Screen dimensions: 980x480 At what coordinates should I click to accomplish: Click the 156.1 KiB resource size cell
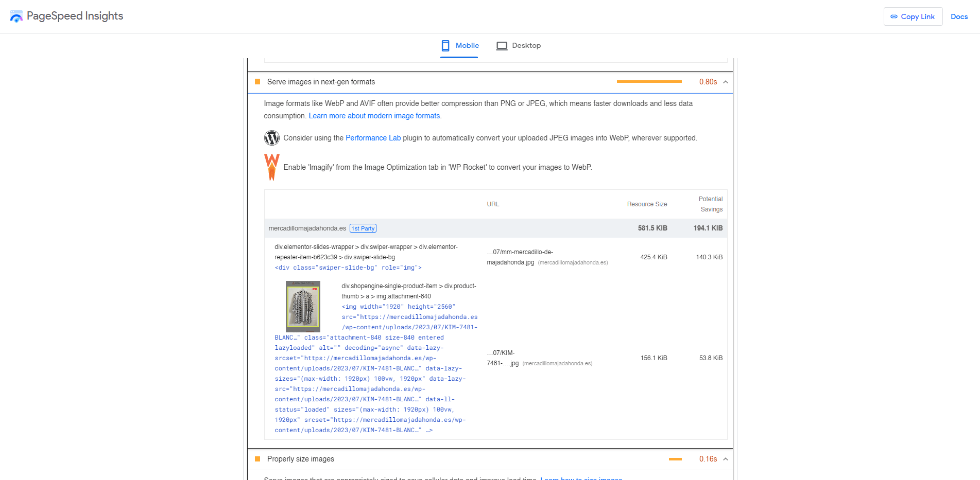click(x=654, y=358)
